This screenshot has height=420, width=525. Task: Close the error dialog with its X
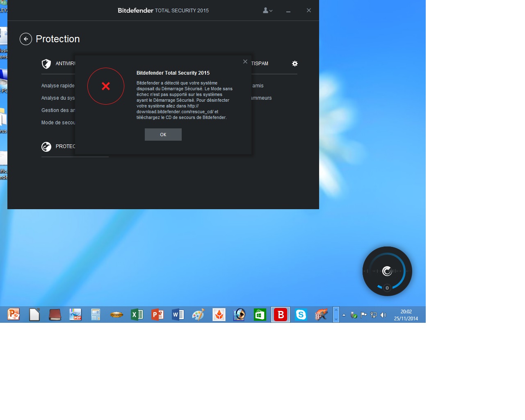tap(245, 62)
